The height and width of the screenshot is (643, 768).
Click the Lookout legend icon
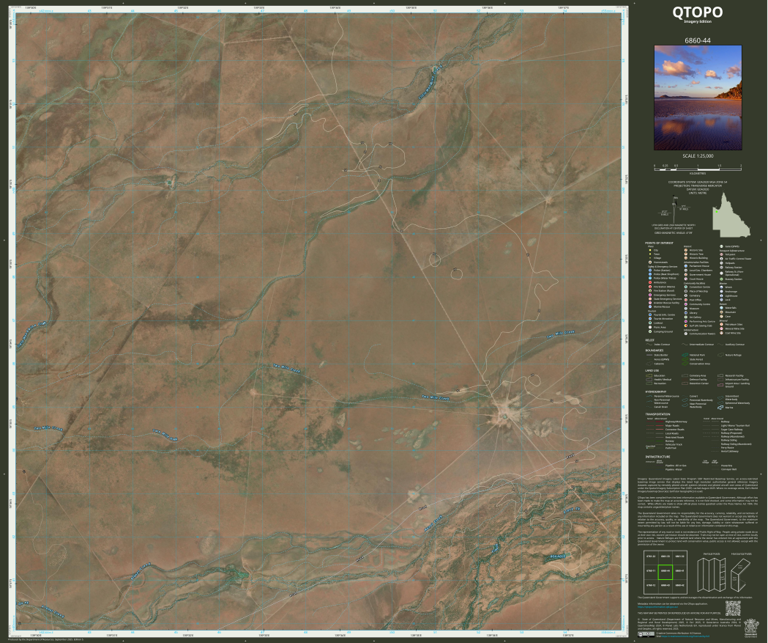650,323
